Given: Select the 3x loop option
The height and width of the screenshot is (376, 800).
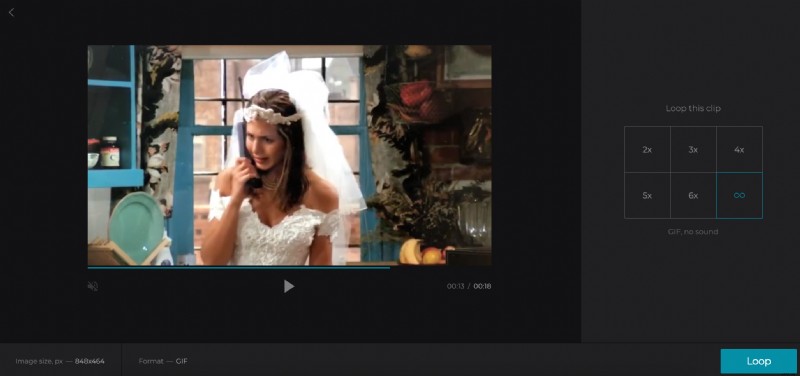Looking at the screenshot, I should [x=693, y=149].
